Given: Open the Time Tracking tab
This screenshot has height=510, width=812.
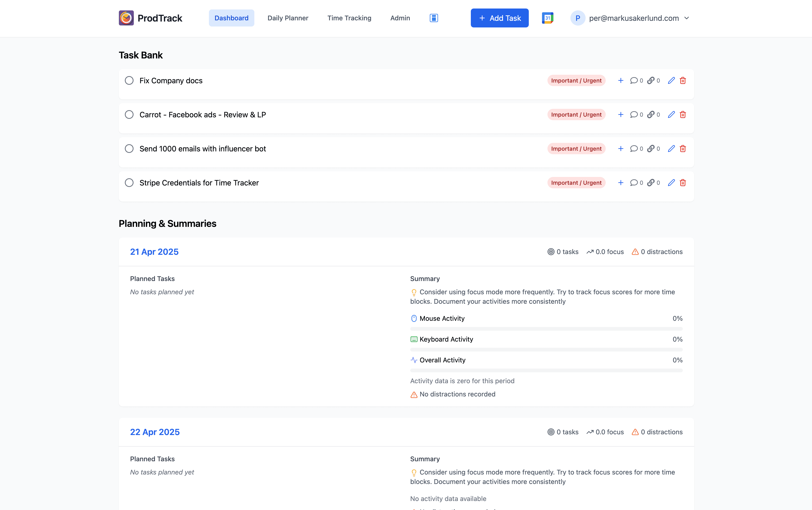Looking at the screenshot, I should point(349,18).
